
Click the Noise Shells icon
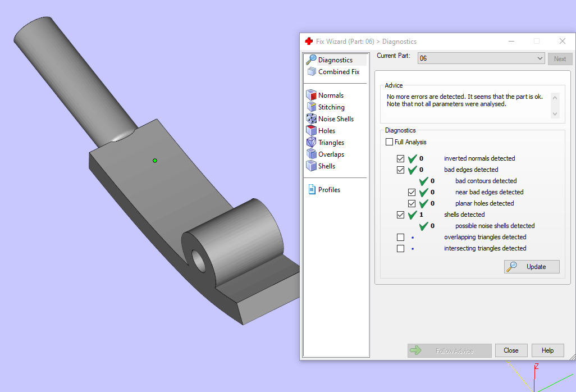[x=311, y=118]
